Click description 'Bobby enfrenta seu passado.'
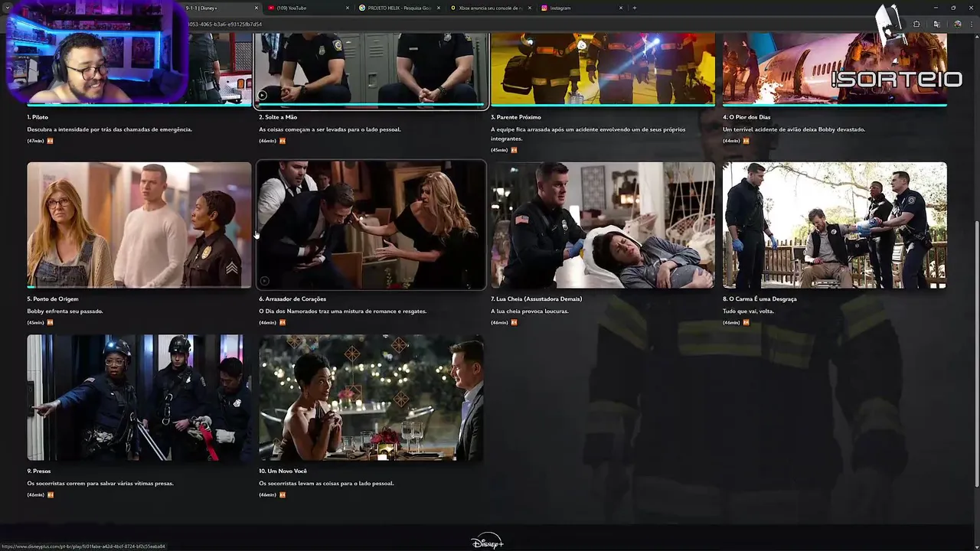This screenshot has height=551, width=980. click(x=65, y=311)
